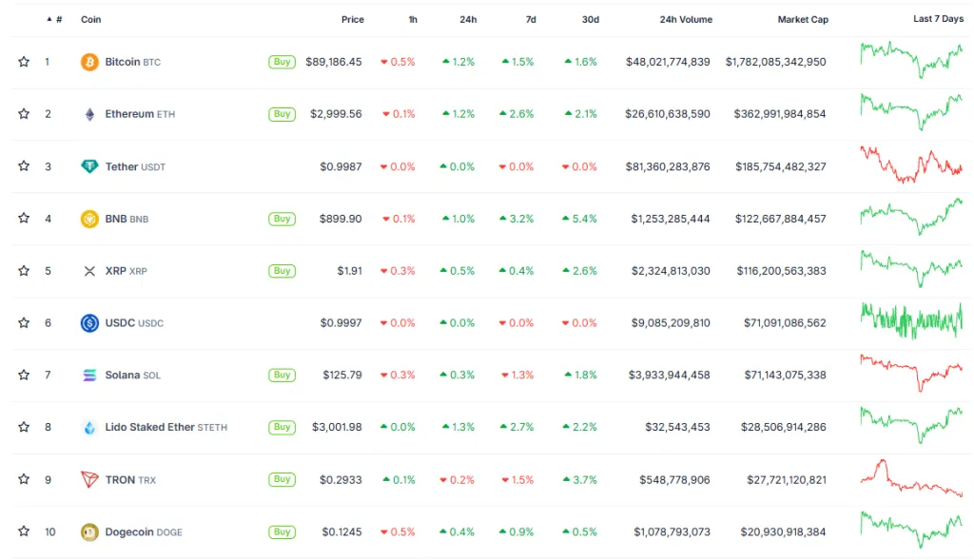Click the Tether coin icon
This screenshot has width=974, height=560.
click(89, 166)
